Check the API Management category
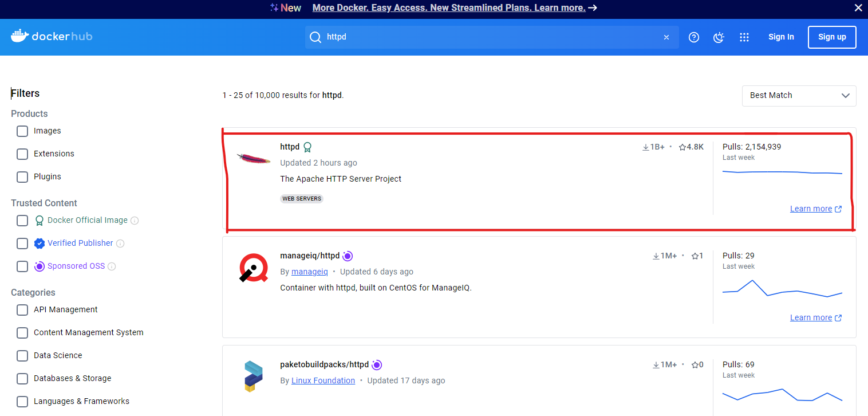Image resolution: width=868 pixels, height=416 pixels. pyautogui.click(x=22, y=310)
